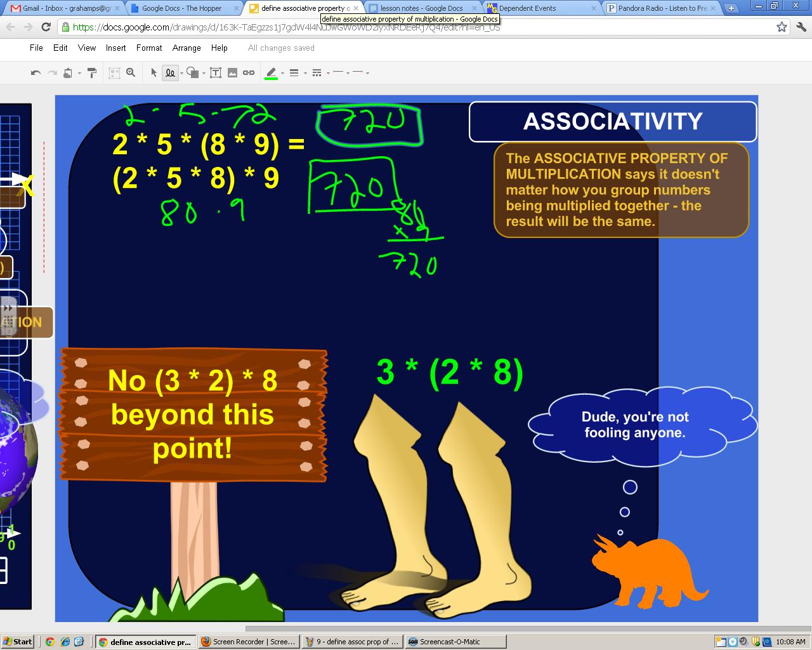Click the clipboard paste icon
The image size is (812, 650).
68,73
